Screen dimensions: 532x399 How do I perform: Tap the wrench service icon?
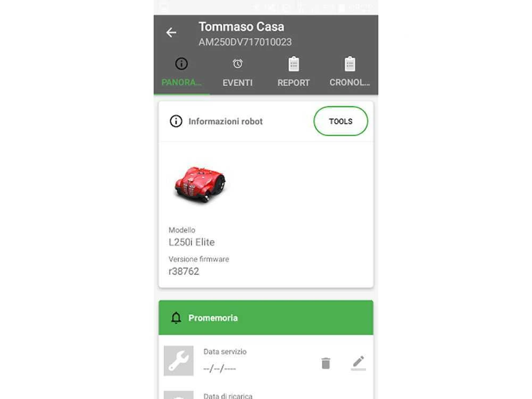(x=178, y=361)
